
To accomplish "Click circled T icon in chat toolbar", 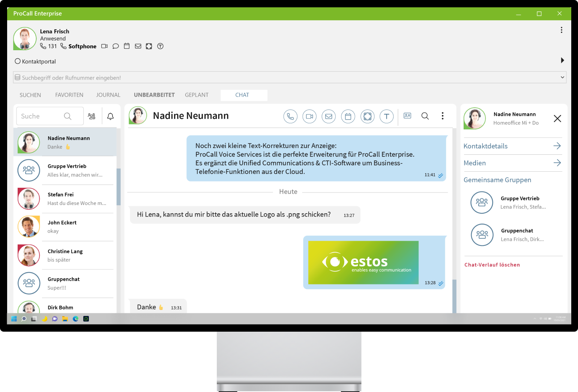I will [x=387, y=116].
